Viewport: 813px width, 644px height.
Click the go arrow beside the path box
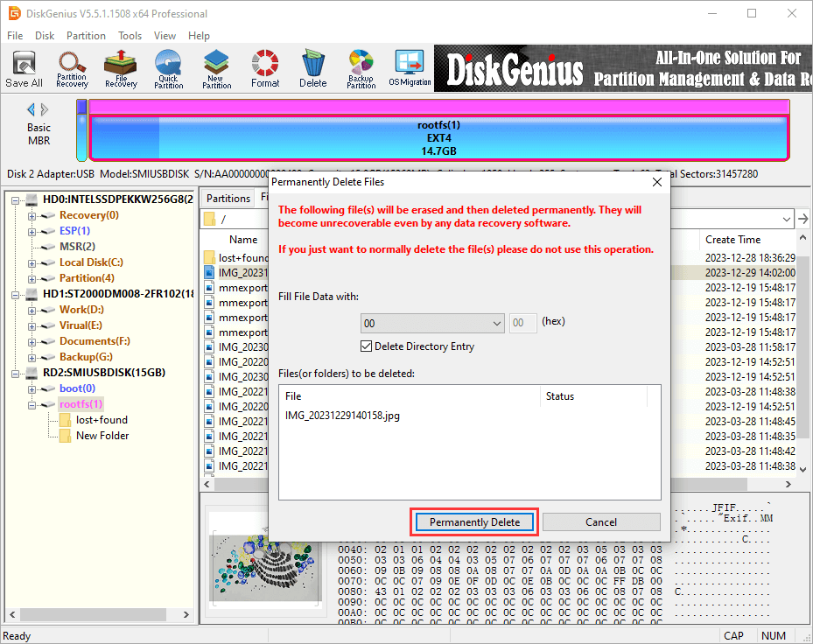point(803,219)
